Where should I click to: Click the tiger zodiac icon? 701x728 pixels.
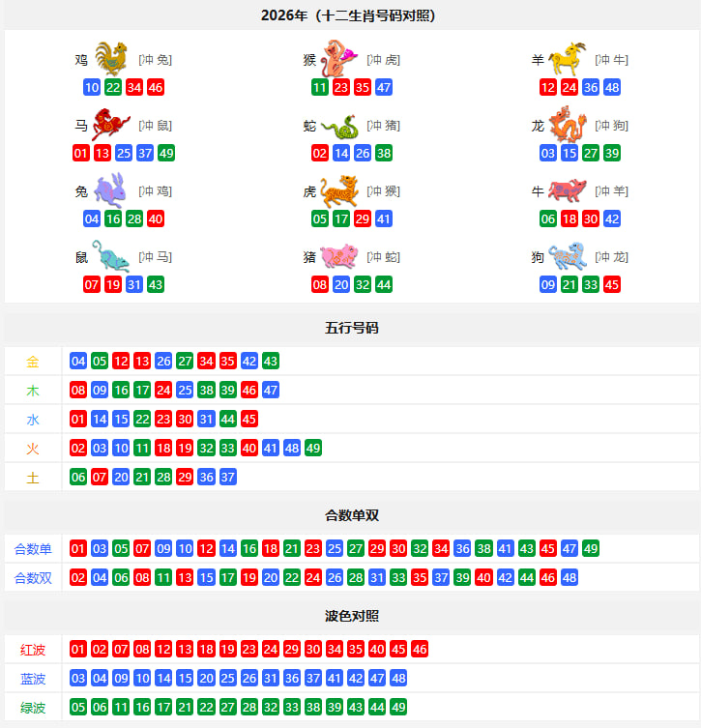[x=339, y=190]
